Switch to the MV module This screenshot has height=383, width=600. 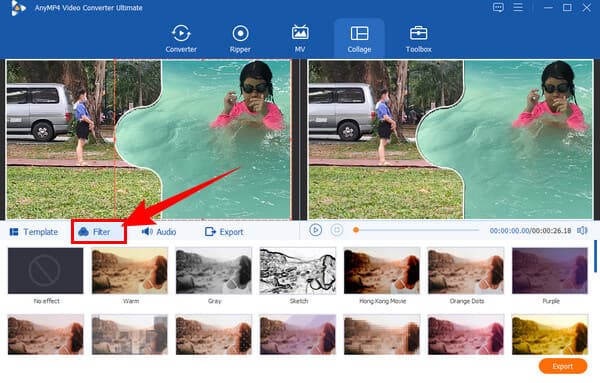pyautogui.click(x=300, y=39)
